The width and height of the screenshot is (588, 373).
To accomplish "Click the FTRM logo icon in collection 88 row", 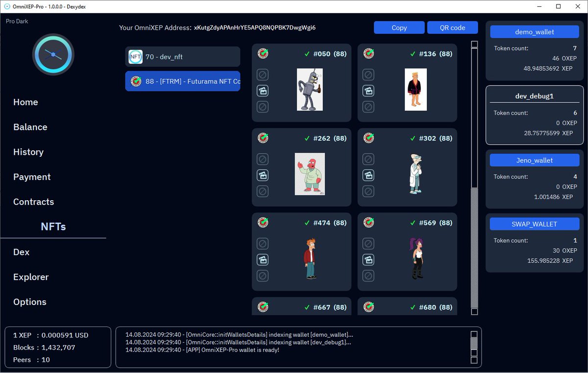I will [136, 81].
